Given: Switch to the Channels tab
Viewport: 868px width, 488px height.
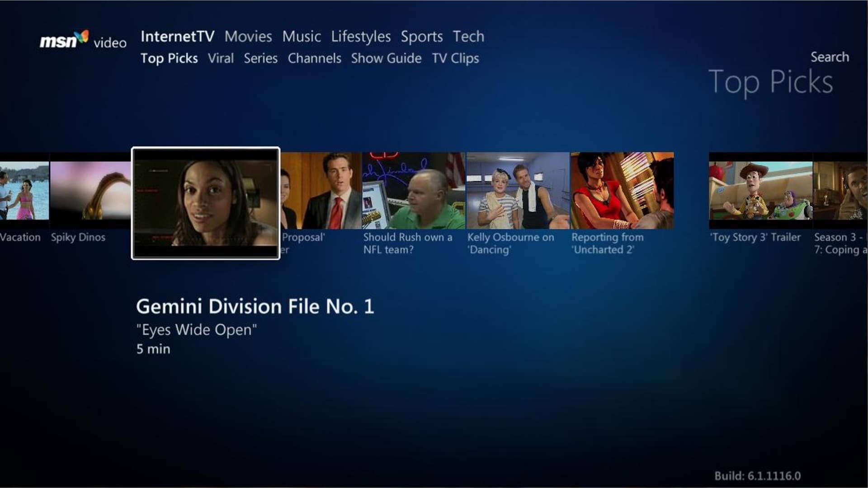Looking at the screenshot, I should [x=314, y=58].
